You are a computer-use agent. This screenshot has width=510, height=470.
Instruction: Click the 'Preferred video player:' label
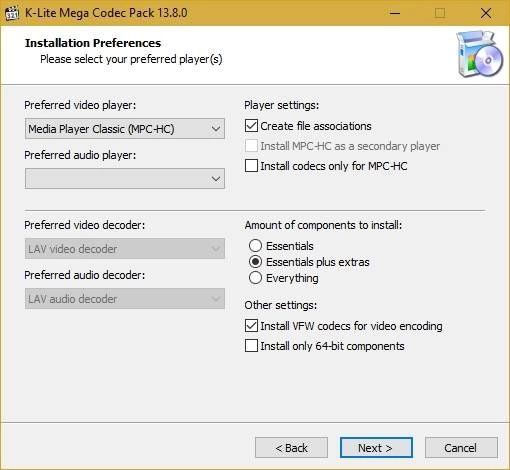point(80,105)
